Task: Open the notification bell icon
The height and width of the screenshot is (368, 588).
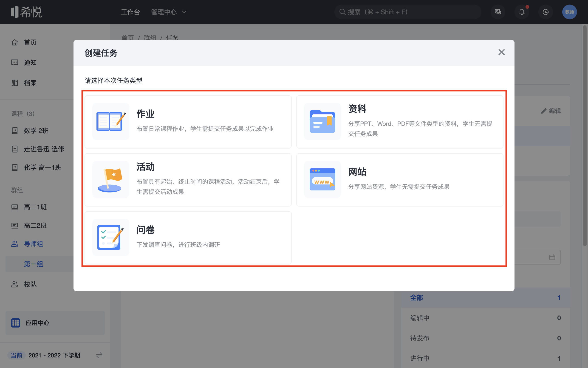Action: click(522, 12)
